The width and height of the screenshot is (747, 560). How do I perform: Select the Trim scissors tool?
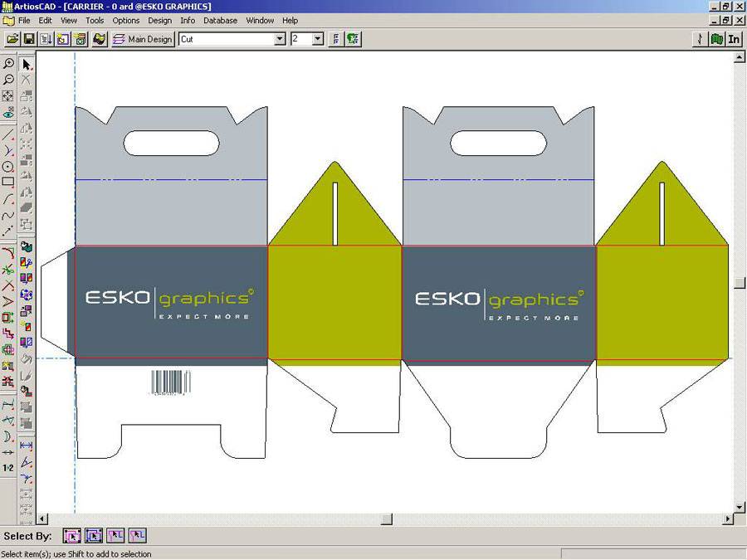[8, 270]
